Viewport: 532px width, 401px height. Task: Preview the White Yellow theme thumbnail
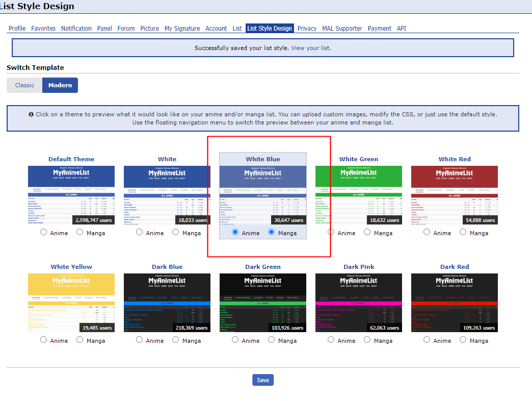click(71, 302)
